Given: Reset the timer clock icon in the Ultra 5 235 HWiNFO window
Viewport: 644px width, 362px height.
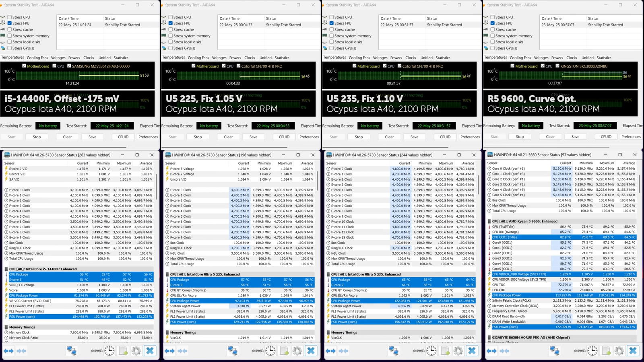Looking at the screenshot, I should pos(431,351).
